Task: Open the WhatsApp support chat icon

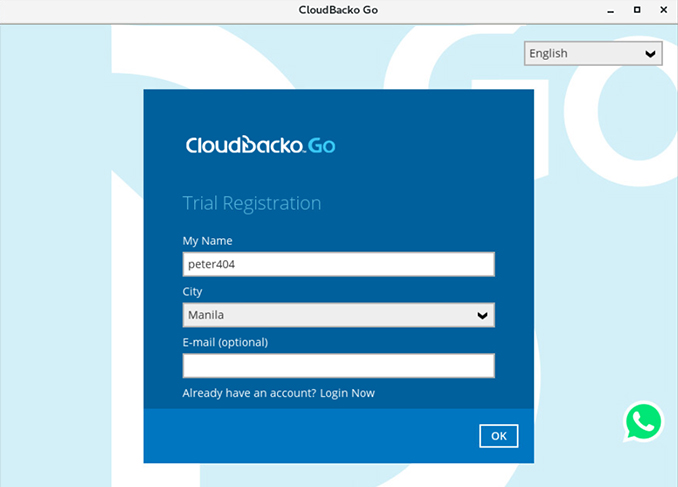Action: tap(643, 422)
